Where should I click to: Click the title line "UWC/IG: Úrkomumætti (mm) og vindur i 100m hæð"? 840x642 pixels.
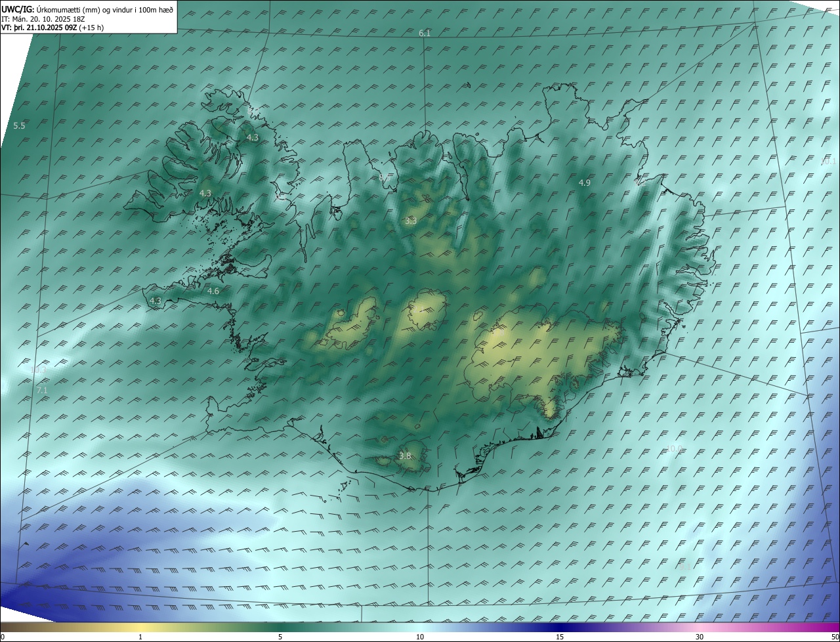[x=87, y=10]
